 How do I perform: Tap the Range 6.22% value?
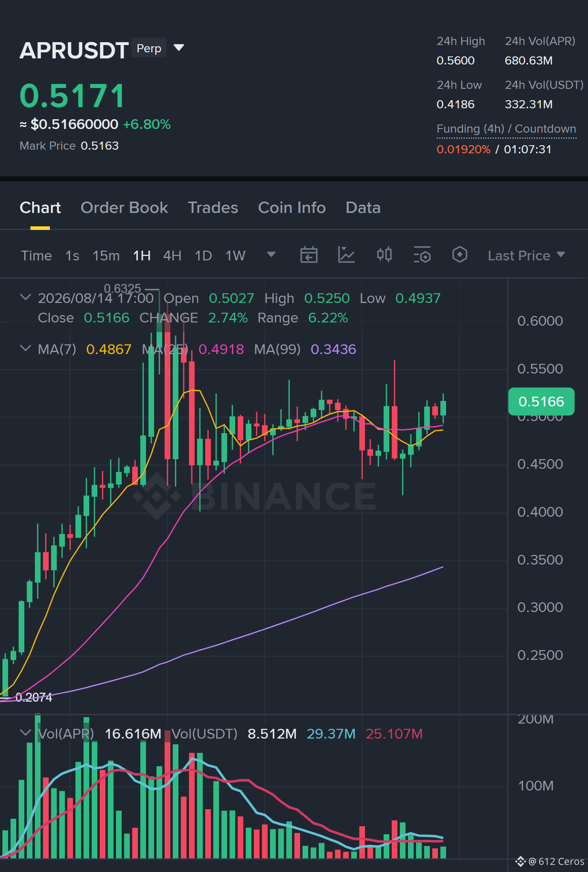tap(328, 318)
